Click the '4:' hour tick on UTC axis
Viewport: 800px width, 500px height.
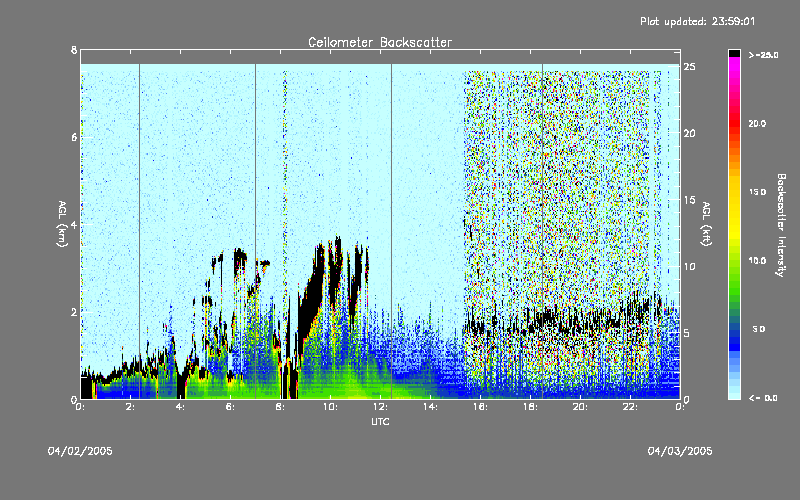(180, 407)
